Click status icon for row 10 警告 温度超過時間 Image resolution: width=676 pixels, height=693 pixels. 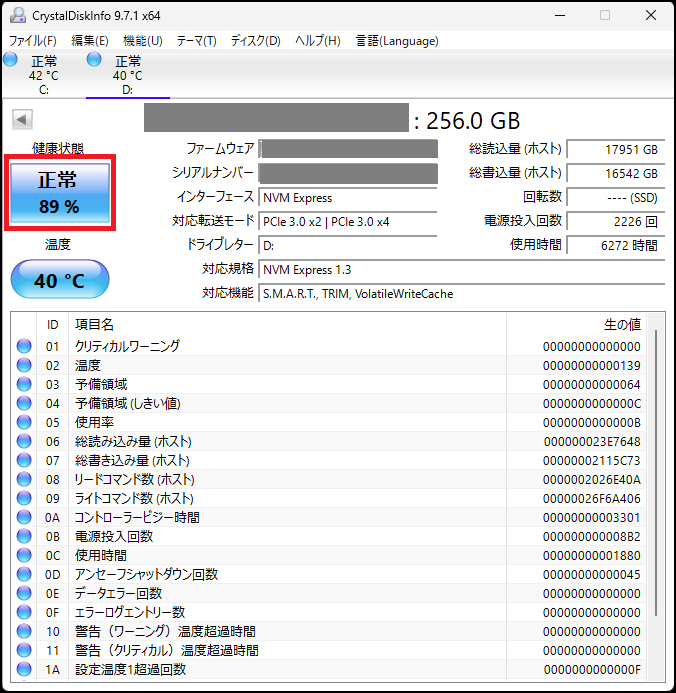point(24,631)
